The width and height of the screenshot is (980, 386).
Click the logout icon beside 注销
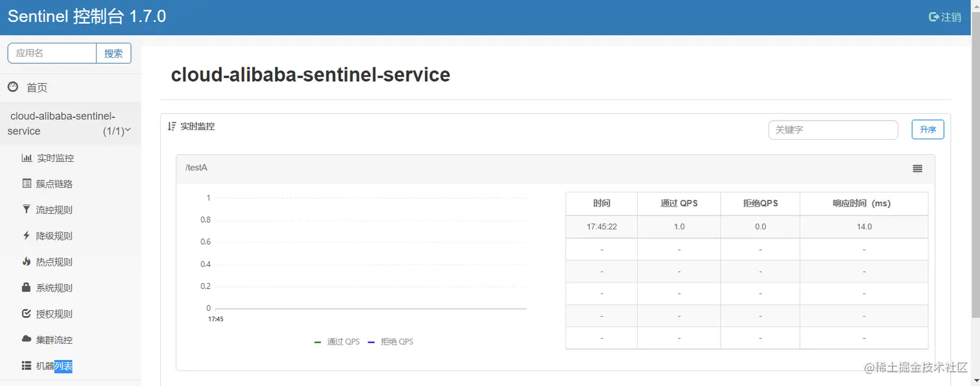[x=934, y=17]
